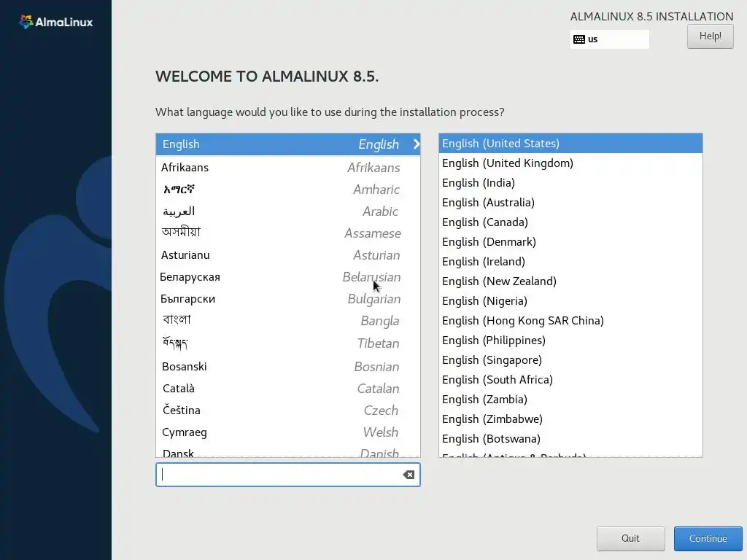
Task: Open the Help! button
Action: coord(710,36)
